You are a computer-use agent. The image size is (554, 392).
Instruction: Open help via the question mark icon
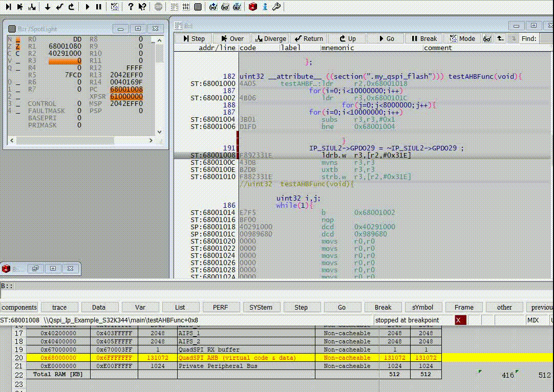pyautogui.click(x=131, y=6)
